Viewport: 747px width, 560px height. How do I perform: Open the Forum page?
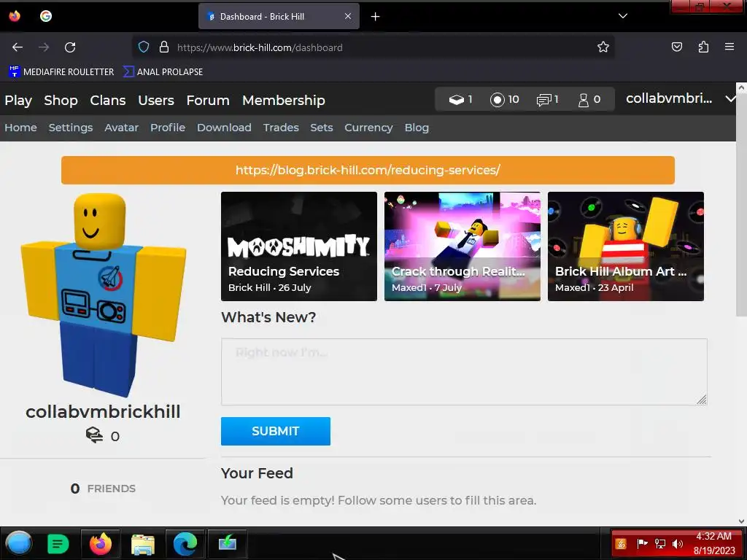[208, 101]
